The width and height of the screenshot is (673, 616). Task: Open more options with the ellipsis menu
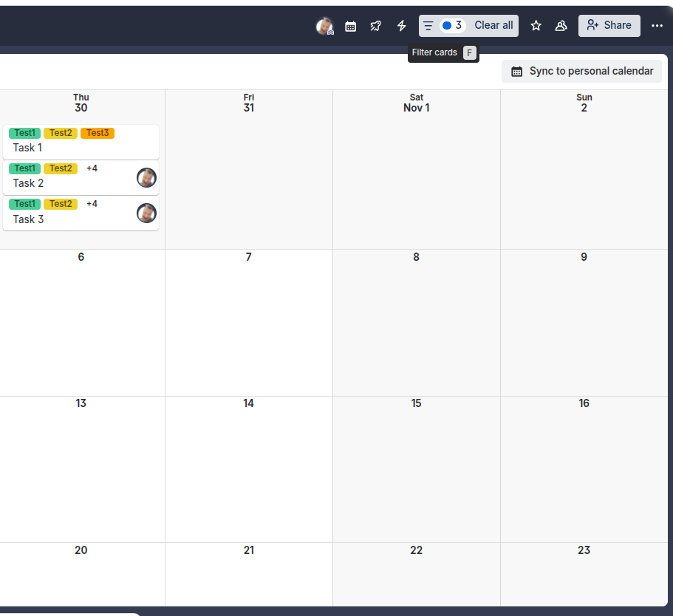point(657,25)
